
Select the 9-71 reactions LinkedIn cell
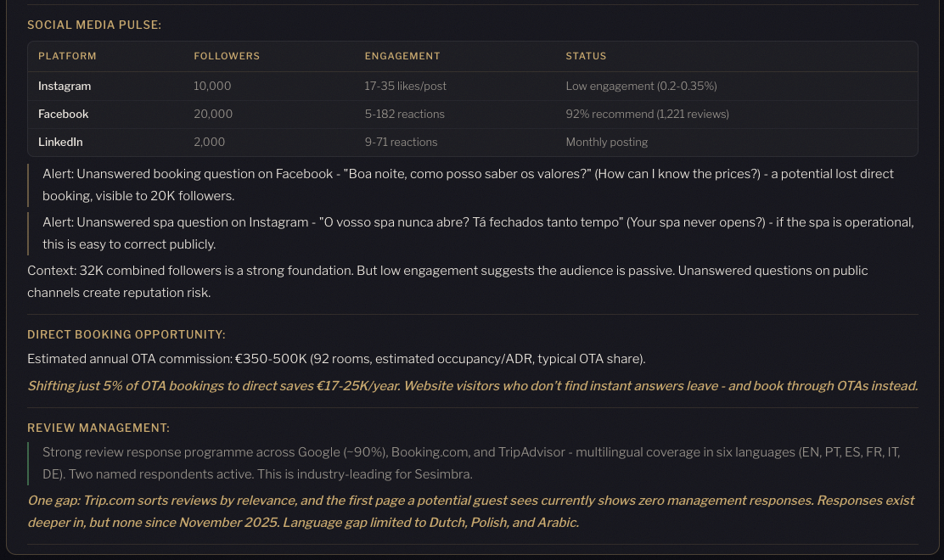(401, 142)
